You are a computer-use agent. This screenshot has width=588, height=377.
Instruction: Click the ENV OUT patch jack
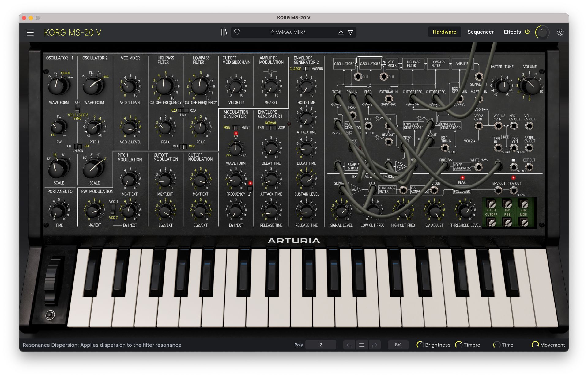coord(498,190)
